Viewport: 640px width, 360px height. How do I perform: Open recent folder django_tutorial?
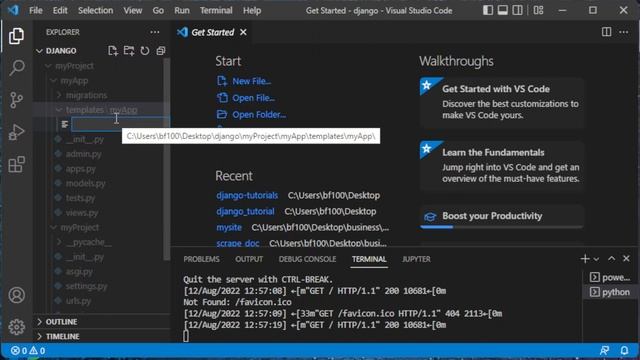(245, 211)
